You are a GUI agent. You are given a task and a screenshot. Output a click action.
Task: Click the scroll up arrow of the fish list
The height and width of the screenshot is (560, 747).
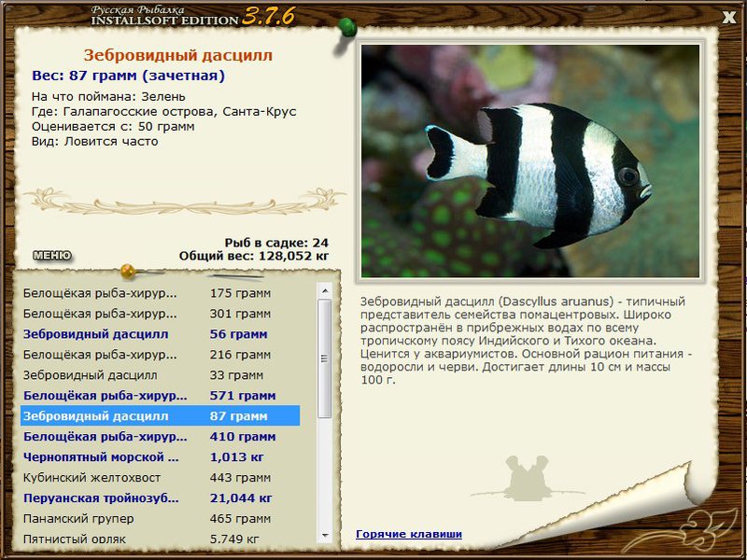(x=325, y=290)
